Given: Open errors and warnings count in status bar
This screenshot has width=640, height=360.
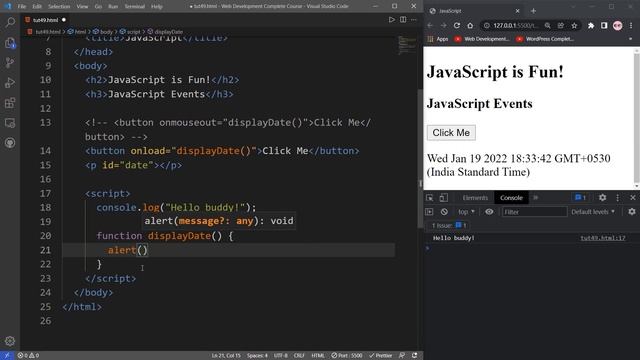Looking at the screenshot, I should pos(28,356).
